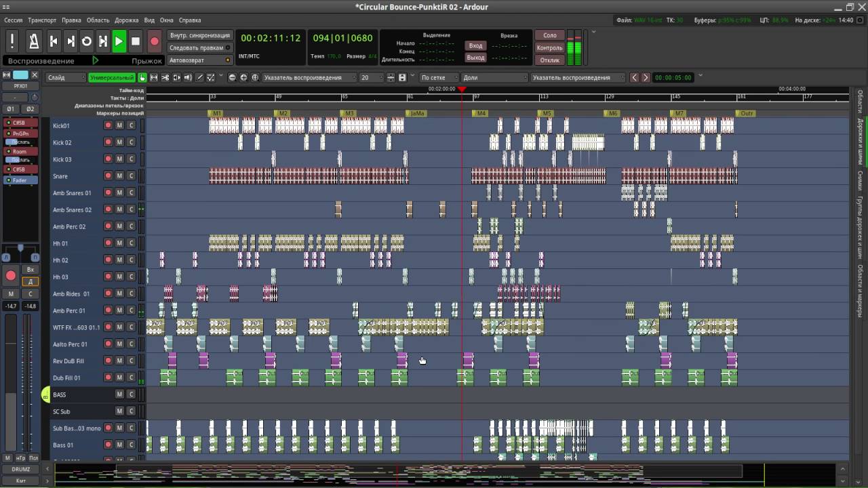Mute the BASS bus
The image size is (868, 488).
(x=119, y=394)
